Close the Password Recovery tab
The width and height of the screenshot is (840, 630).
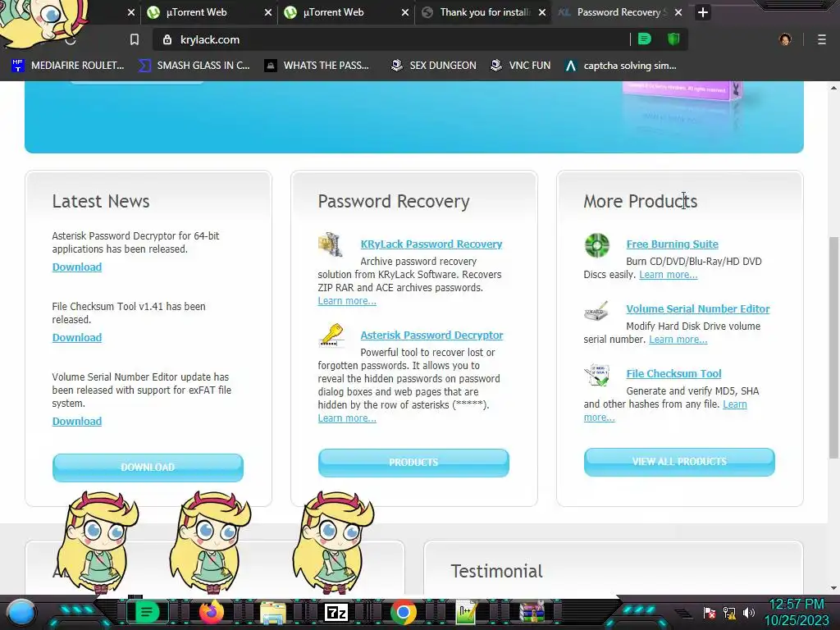pos(678,12)
